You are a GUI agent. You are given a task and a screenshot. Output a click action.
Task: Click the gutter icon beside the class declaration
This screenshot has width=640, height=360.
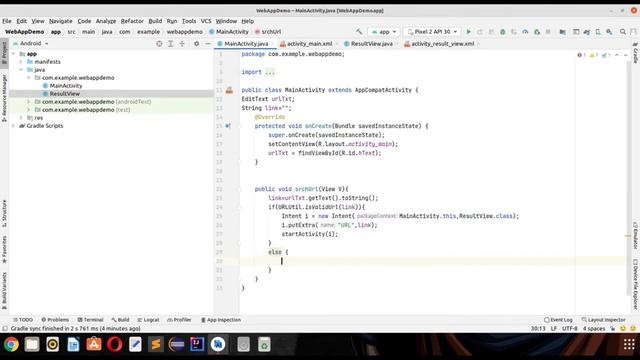click(229, 90)
